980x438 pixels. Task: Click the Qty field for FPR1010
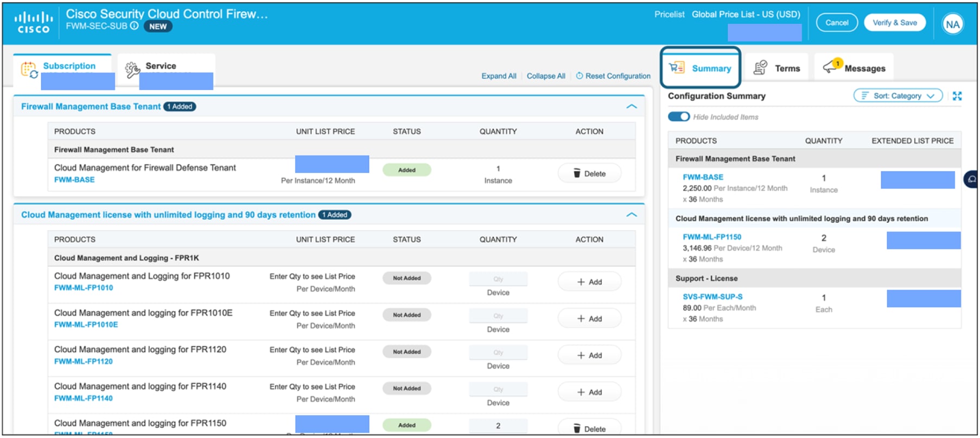(498, 279)
